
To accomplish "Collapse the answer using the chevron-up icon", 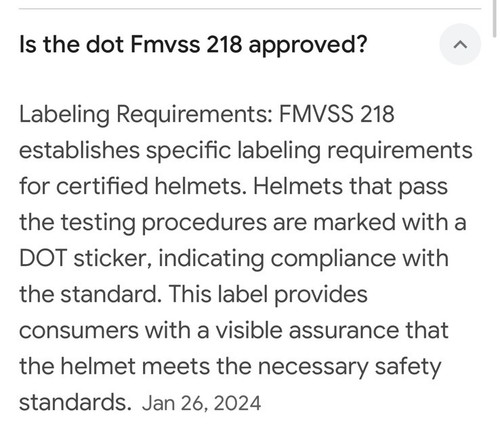I will click(x=460, y=44).
